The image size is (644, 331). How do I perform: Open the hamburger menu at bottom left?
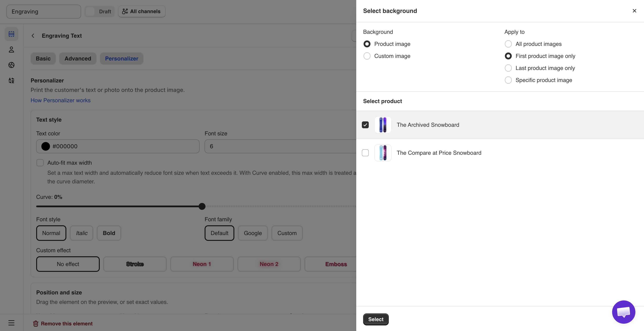click(11, 323)
